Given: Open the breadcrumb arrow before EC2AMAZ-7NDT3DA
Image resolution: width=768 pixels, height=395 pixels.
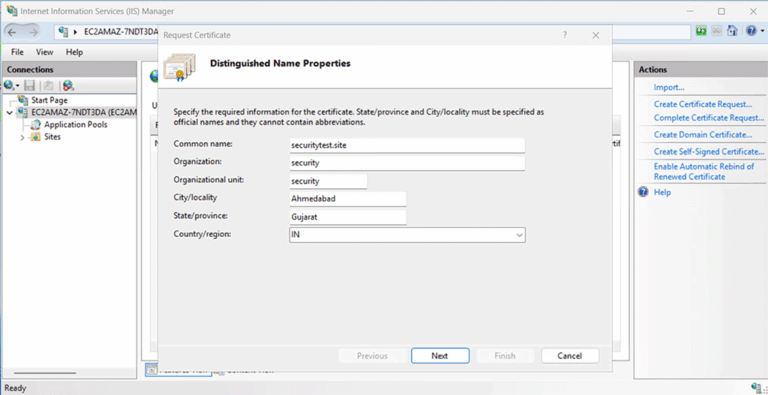Looking at the screenshot, I should (76, 32).
